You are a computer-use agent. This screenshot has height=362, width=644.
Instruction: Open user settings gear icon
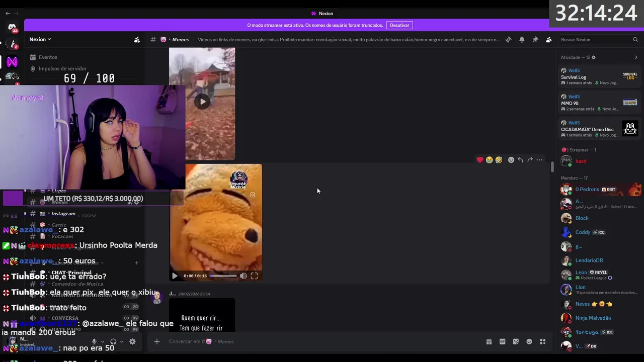132,341
